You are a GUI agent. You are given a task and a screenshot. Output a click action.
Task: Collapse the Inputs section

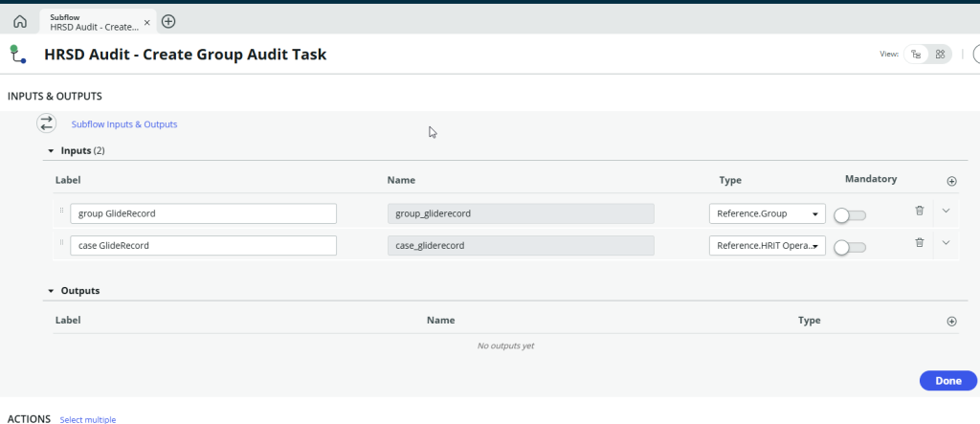pos(51,151)
